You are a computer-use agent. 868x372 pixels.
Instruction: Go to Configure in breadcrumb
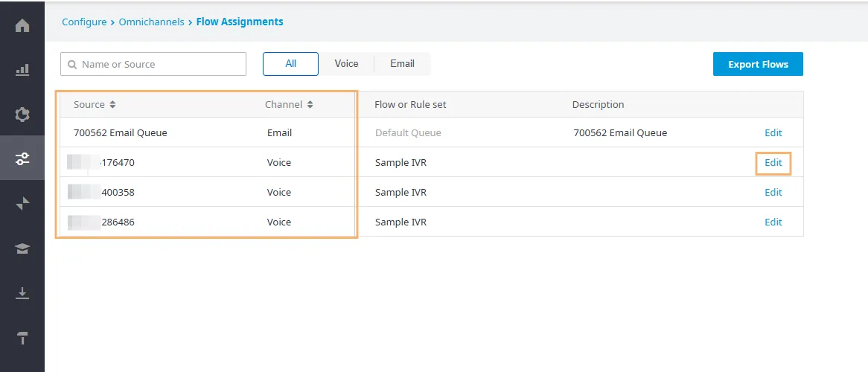point(84,22)
